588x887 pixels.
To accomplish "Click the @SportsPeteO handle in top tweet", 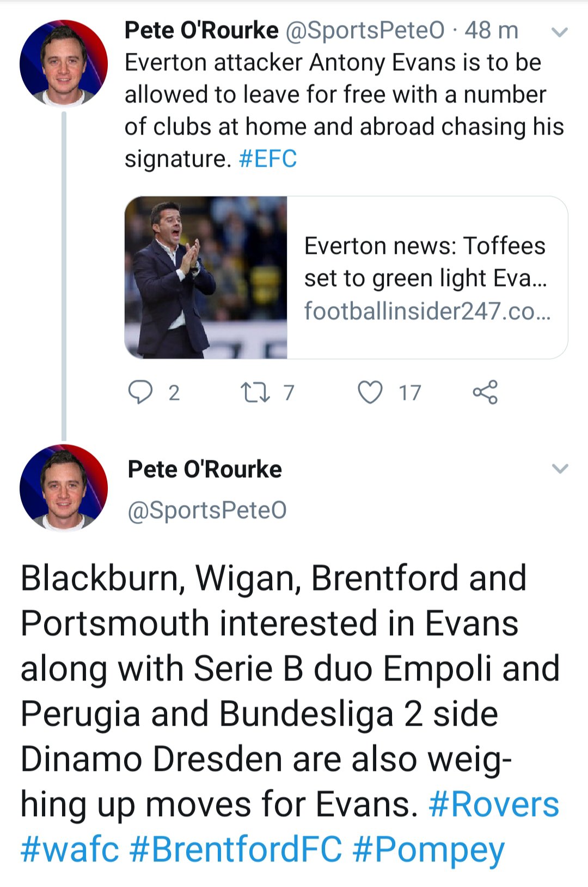I will click(x=365, y=31).
